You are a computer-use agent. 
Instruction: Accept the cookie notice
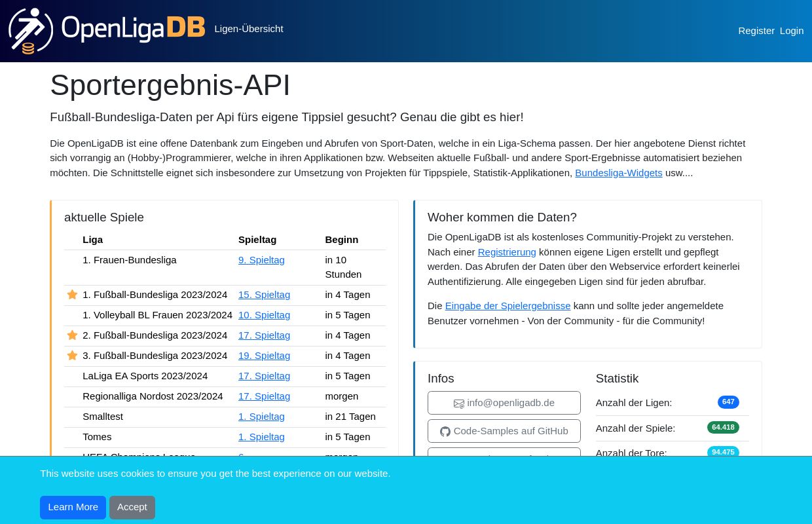tap(132, 508)
